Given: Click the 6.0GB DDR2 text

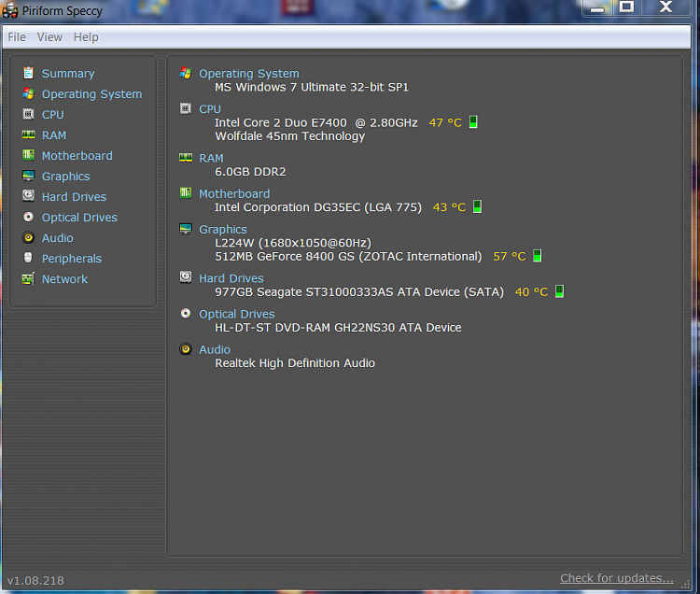Looking at the screenshot, I should pyautogui.click(x=250, y=172).
